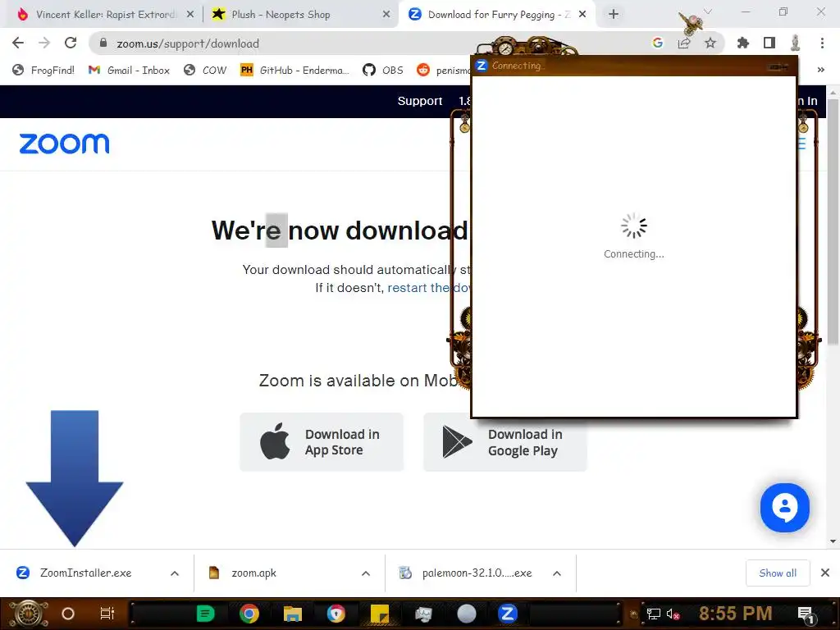Open Cortana circle on taskbar
Viewport: 840px width, 630px height.
[x=68, y=614]
